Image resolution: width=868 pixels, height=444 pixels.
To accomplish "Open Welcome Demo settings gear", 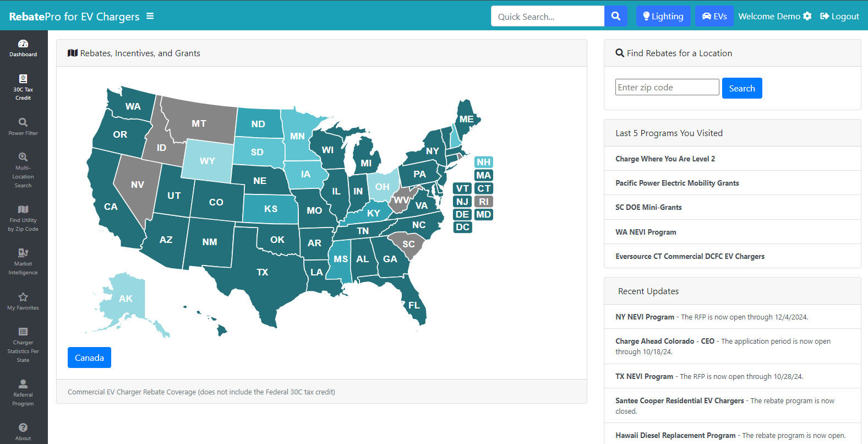I will tap(807, 16).
